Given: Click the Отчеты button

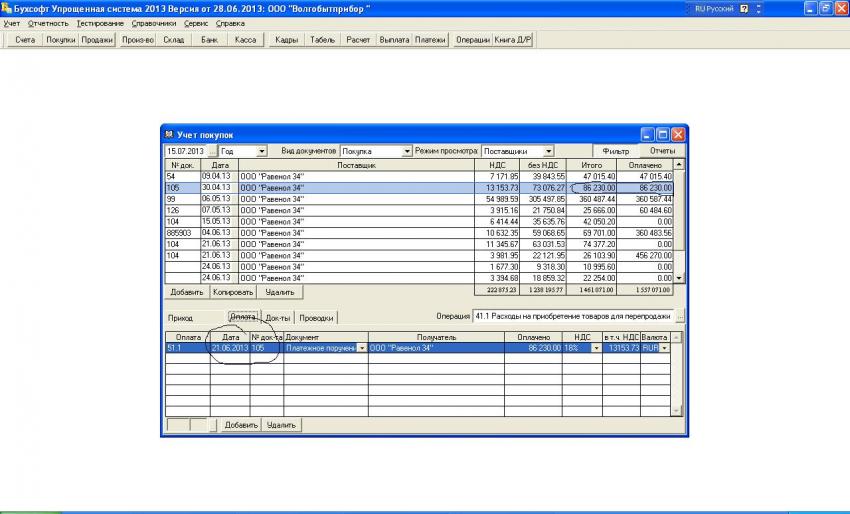Looking at the screenshot, I should (x=662, y=151).
